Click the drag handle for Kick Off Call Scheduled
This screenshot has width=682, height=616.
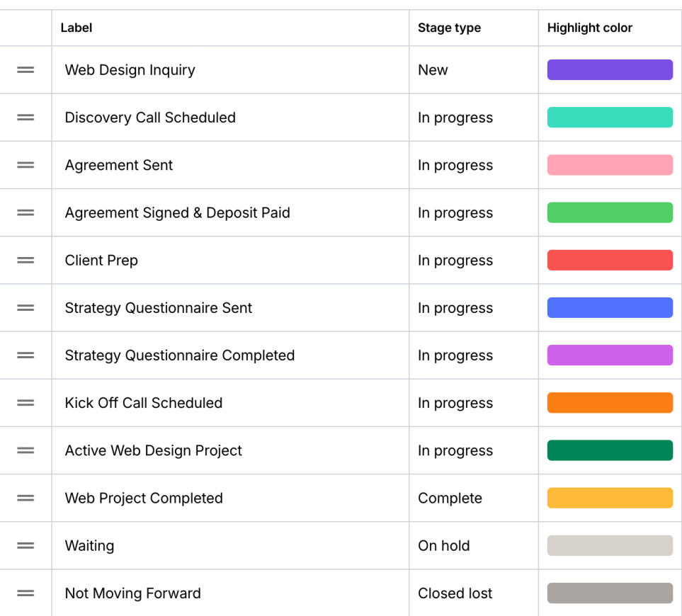coord(25,402)
